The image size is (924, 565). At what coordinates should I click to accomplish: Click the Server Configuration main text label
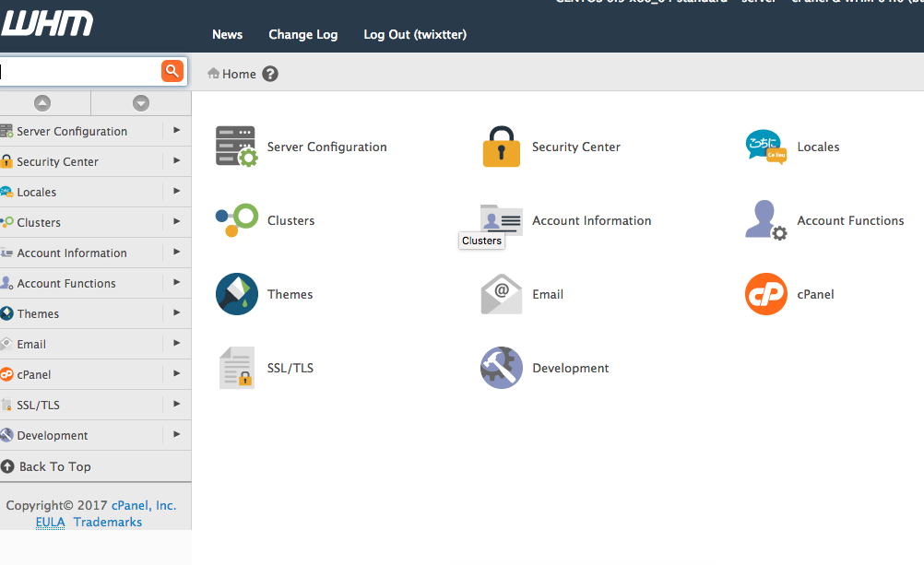[327, 147]
